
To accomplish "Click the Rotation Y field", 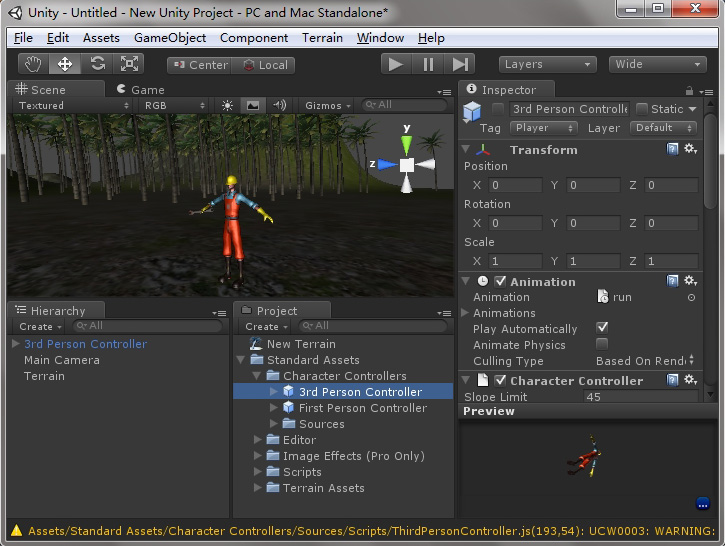I will [x=593, y=223].
